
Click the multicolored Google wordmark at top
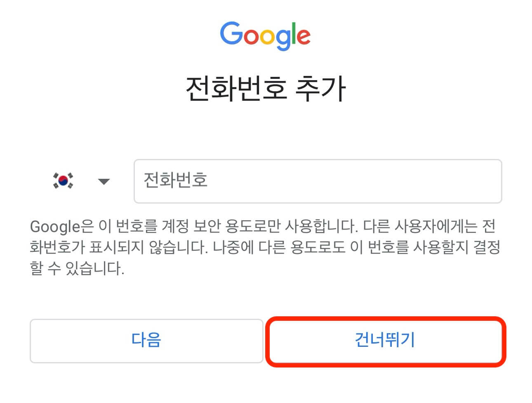point(266,36)
